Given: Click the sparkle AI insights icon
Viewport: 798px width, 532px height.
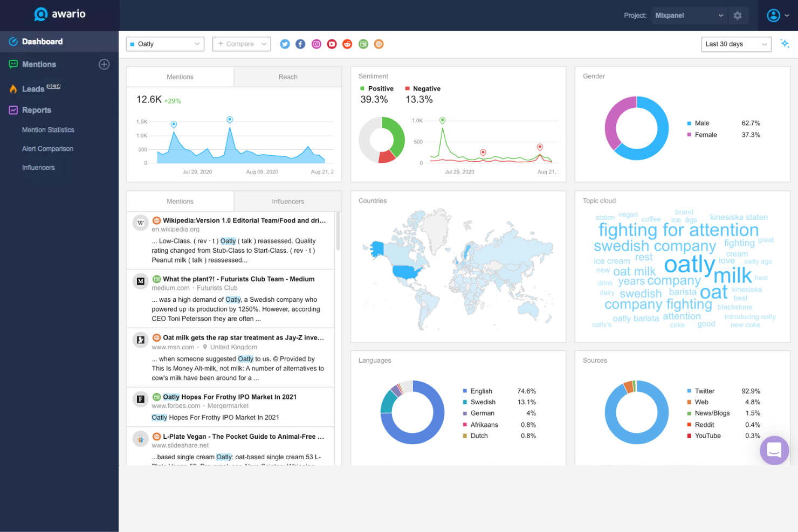Looking at the screenshot, I should click(785, 44).
